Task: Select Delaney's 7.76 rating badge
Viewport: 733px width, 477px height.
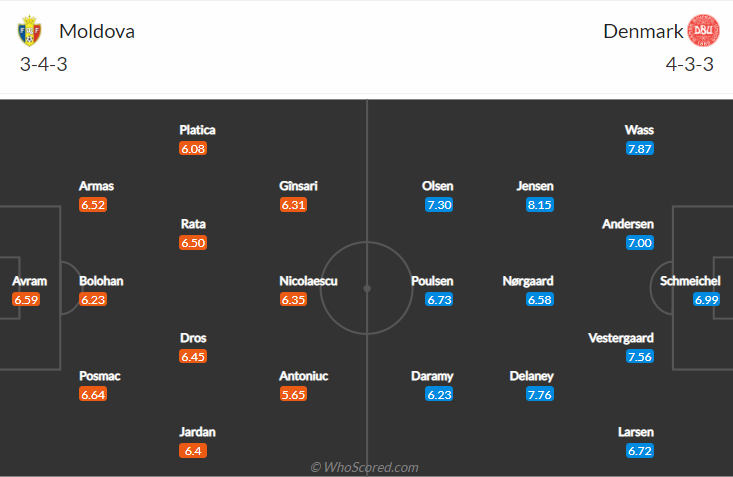Action: tap(539, 394)
